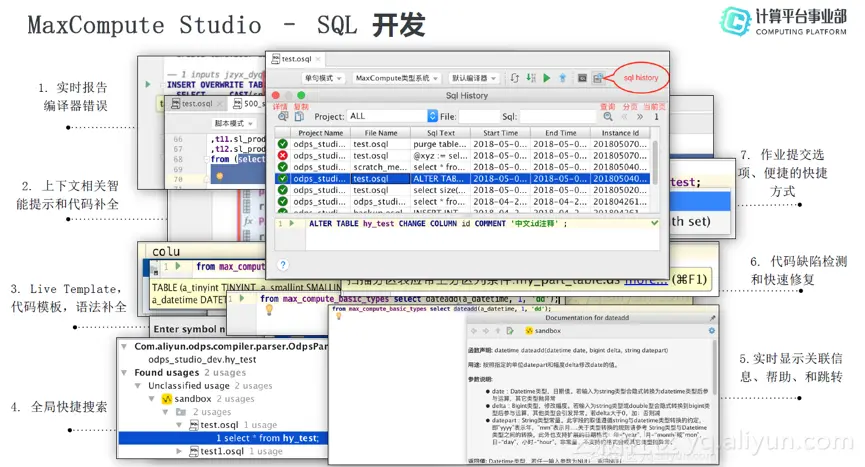Open the MaxCompute类型系统 dropdown

[x=396, y=78]
